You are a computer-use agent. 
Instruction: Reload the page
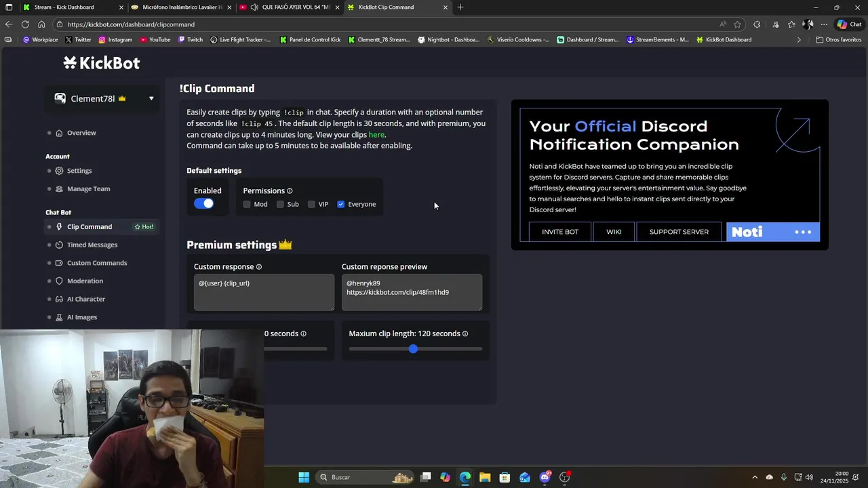tap(25, 24)
